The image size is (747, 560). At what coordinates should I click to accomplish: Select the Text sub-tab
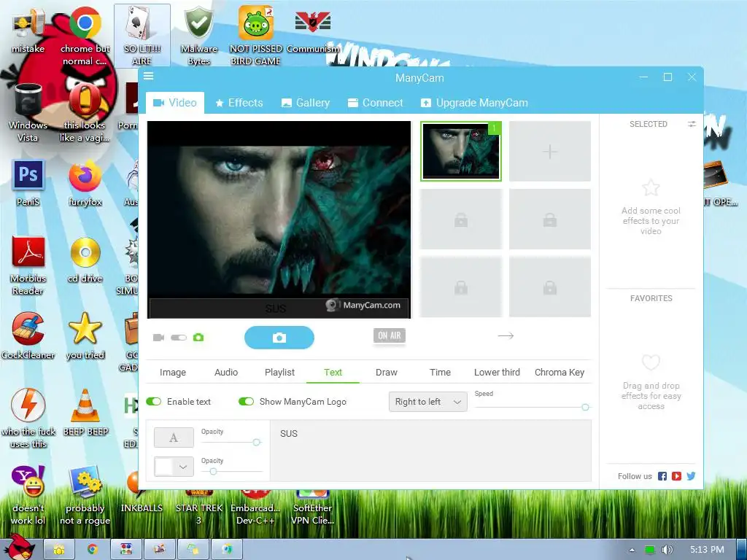333,373
